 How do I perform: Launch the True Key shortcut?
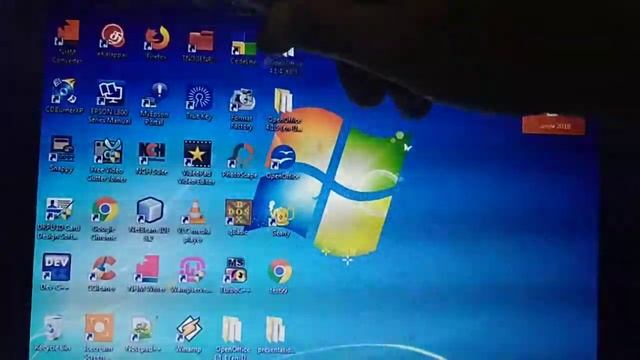coord(199,98)
